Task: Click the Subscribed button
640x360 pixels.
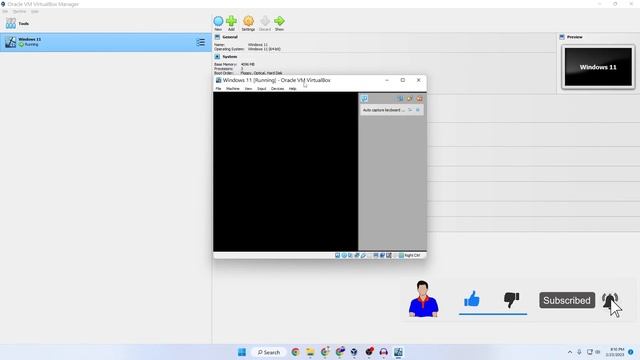Action: (x=567, y=300)
